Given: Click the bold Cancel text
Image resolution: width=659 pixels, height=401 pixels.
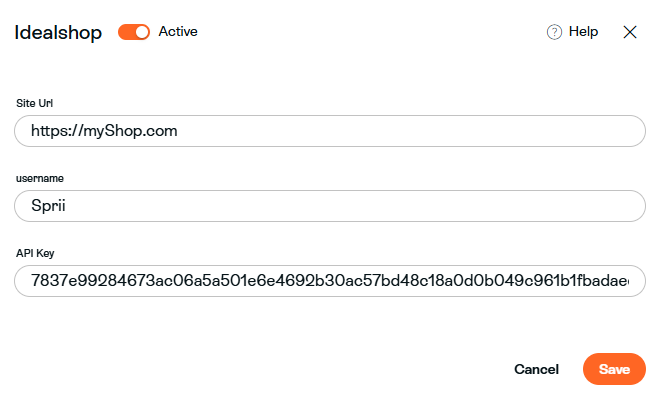Looking at the screenshot, I should [x=536, y=369].
